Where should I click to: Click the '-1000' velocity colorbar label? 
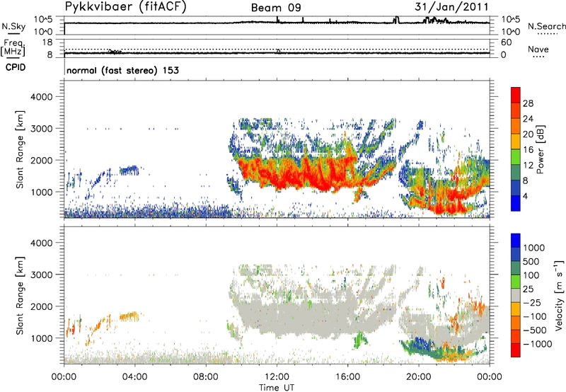(x=537, y=344)
